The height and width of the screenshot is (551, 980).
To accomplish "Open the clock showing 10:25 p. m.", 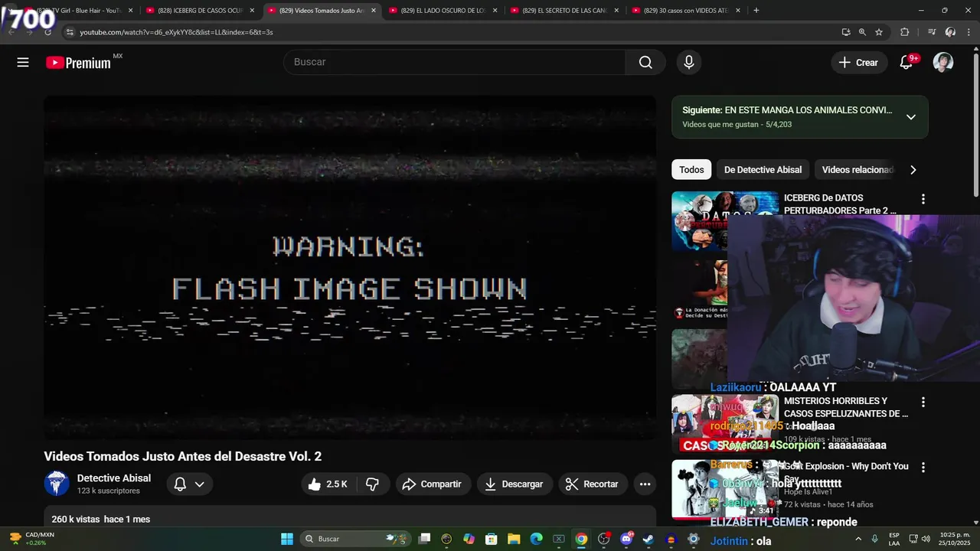I will point(955,539).
